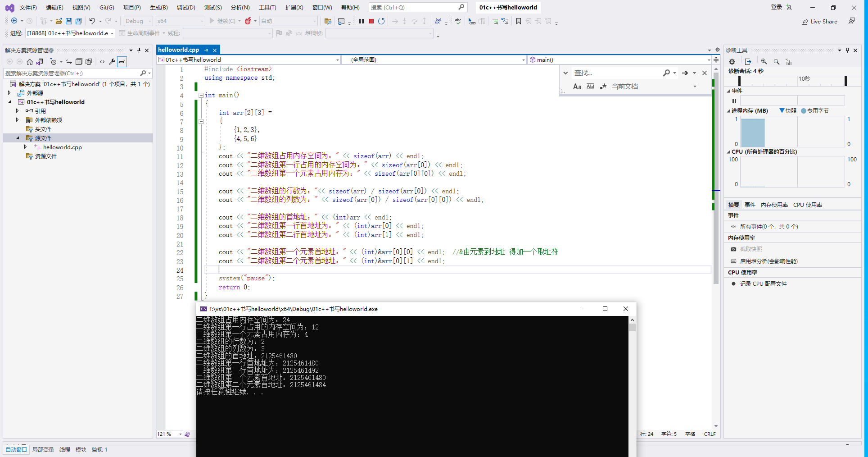The height and width of the screenshot is (457, 868).
Task: Click the Home icon in Solution Explorer
Action: click(x=30, y=62)
